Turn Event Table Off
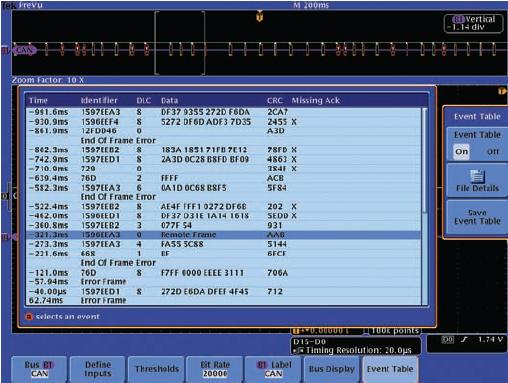This screenshot has width=508, height=383. pos(492,152)
